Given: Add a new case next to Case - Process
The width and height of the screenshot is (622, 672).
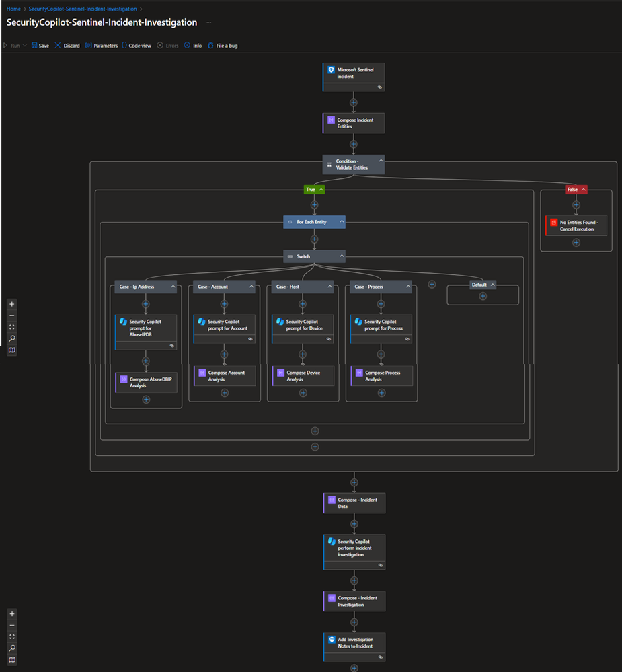Looking at the screenshot, I should tap(432, 284).
